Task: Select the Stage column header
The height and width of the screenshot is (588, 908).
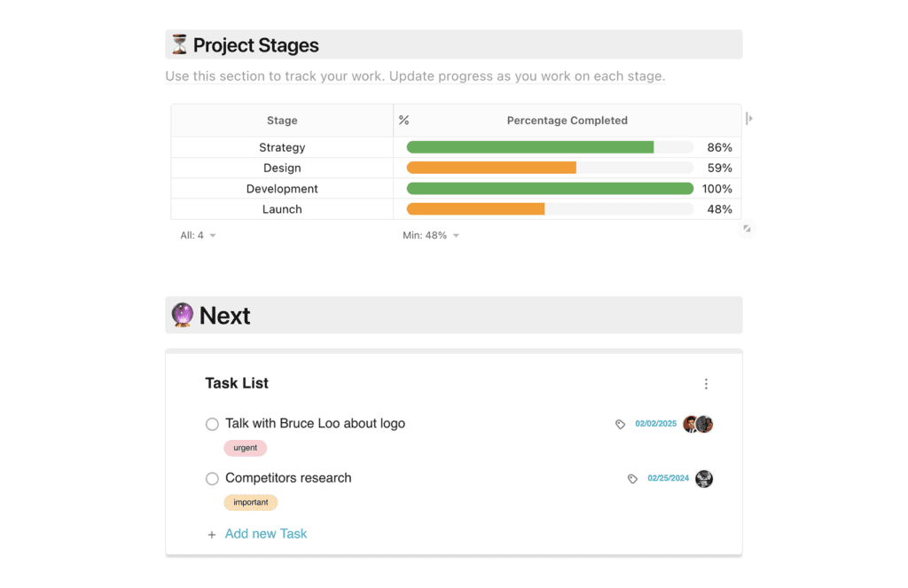Action: pos(282,120)
